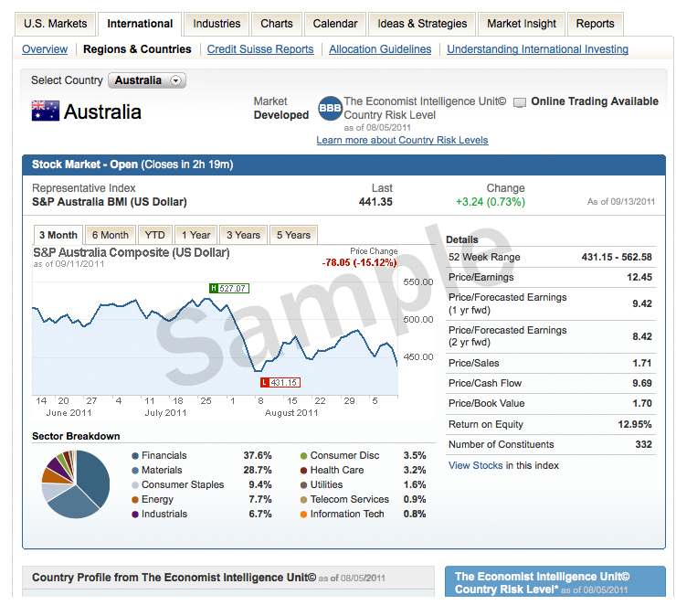Click the Price/Earnings value 12.45
Screen dimensions: 676x616
click(x=639, y=277)
